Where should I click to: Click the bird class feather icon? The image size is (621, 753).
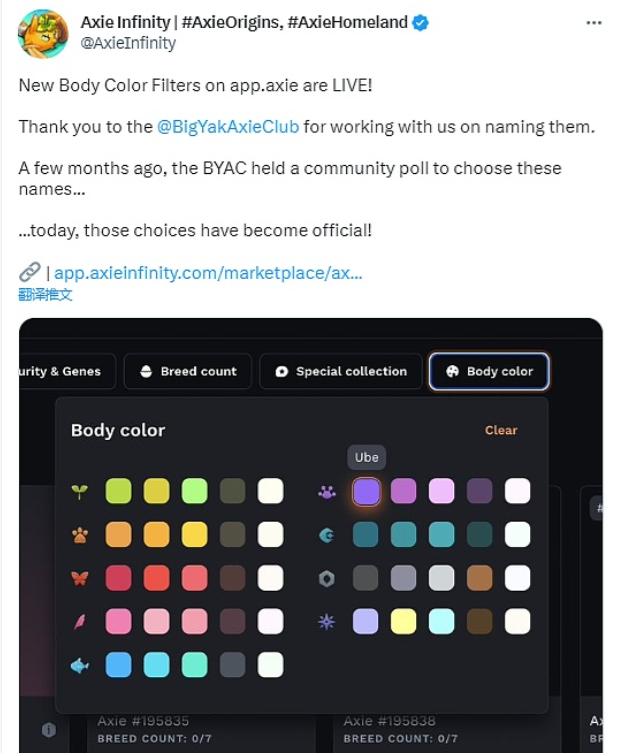tap(79, 621)
